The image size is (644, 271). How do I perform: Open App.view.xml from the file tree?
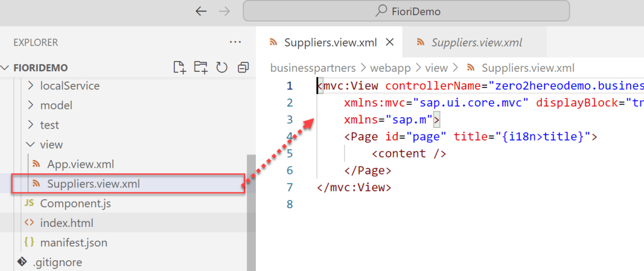pos(80,164)
